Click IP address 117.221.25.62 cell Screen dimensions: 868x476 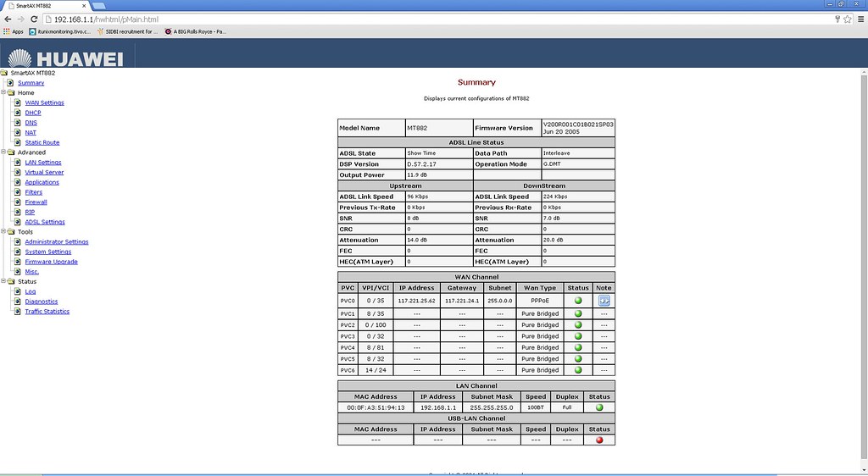point(417,301)
